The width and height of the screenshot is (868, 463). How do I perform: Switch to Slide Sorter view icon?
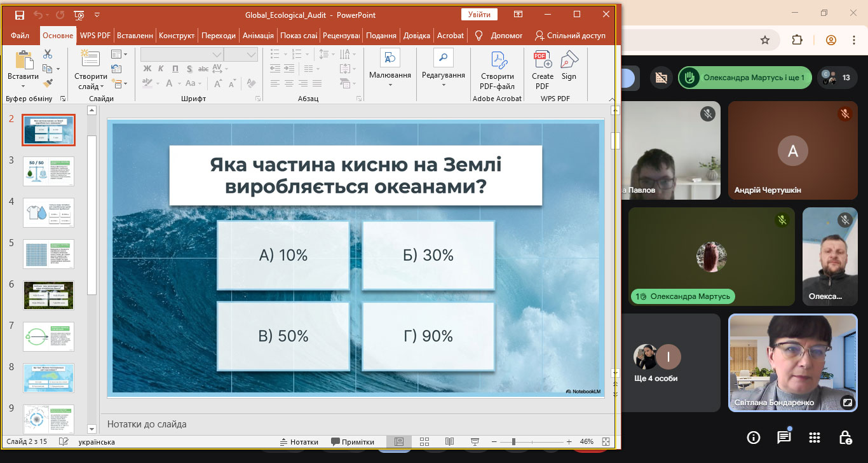424,441
